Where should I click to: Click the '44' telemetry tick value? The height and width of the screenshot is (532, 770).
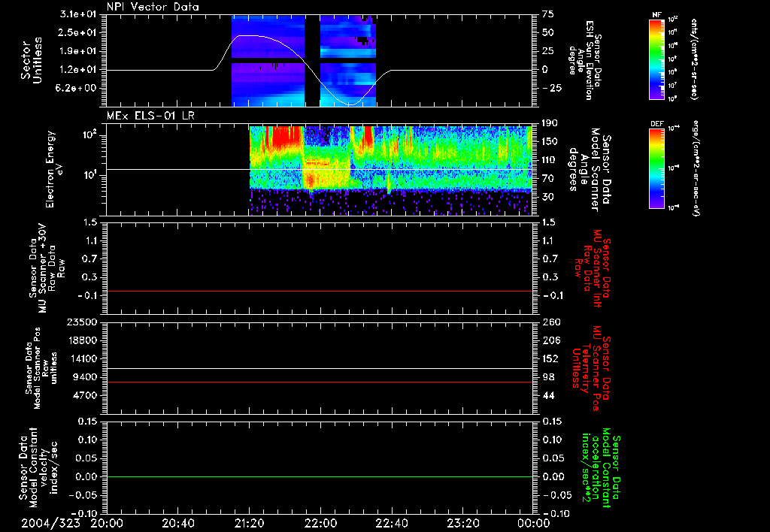[548, 395]
